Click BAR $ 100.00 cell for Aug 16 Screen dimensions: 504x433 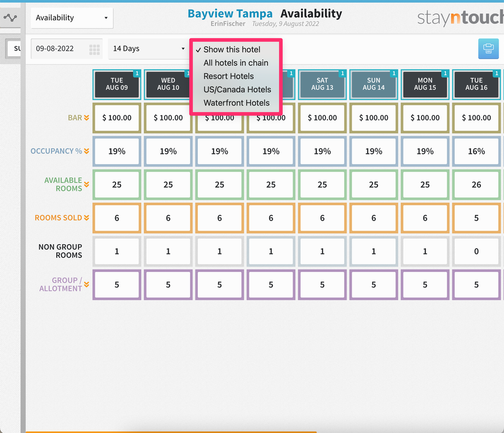point(477,118)
